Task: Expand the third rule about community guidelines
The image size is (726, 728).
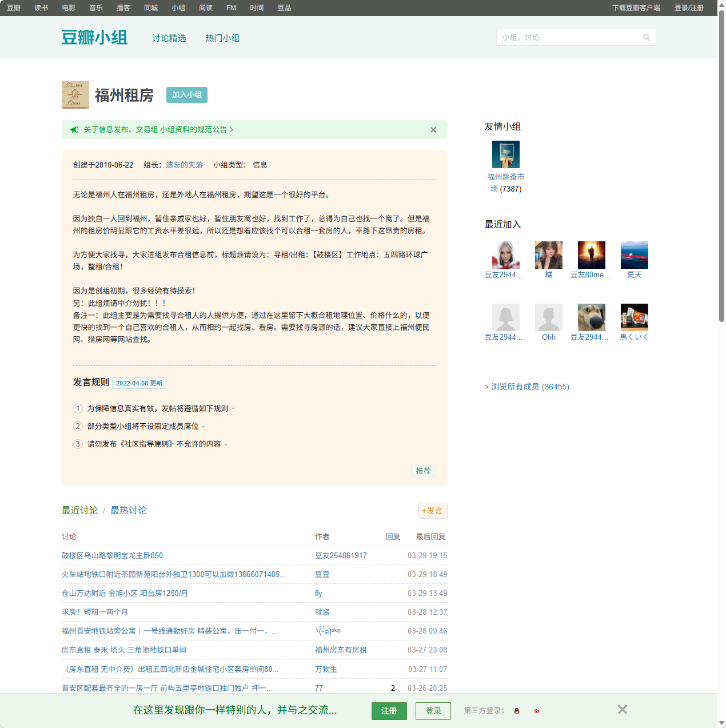Action: (226, 444)
